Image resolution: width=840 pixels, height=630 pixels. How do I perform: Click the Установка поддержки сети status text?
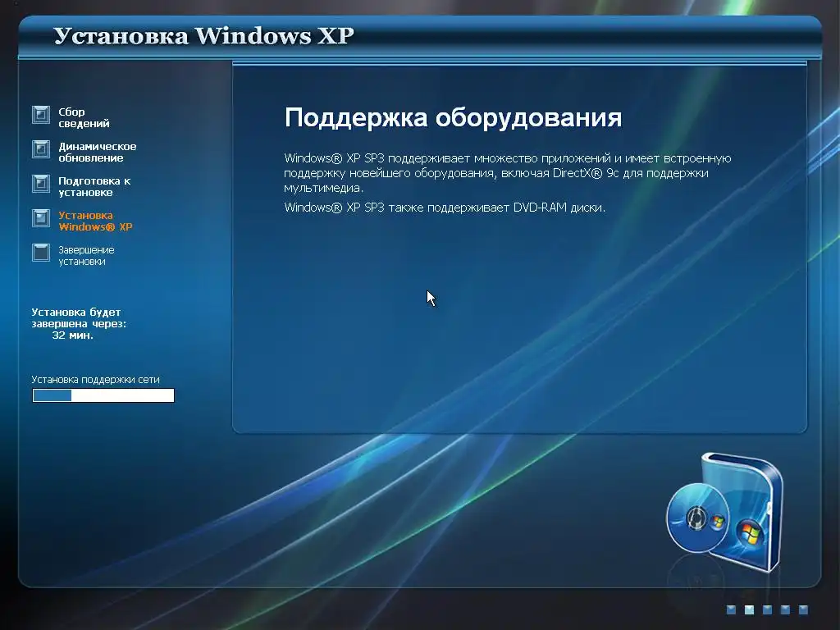pos(95,379)
